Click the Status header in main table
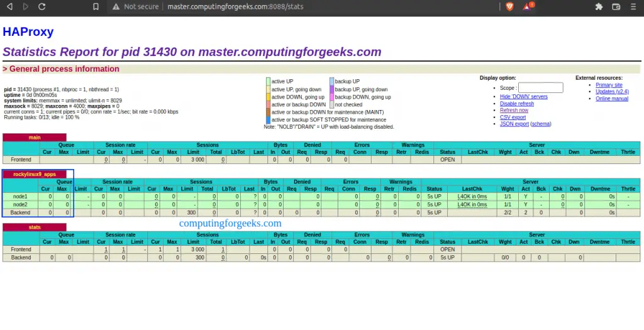 click(447, 152)
